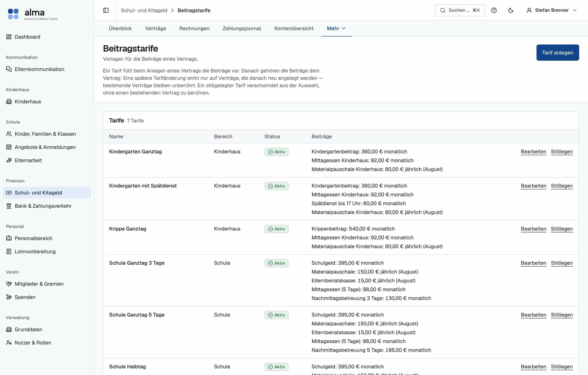This screenshot has height=375, width=588.
Task: Click the Kinder, Familien & Klassen people icon
Action: [x=9, y=134]
